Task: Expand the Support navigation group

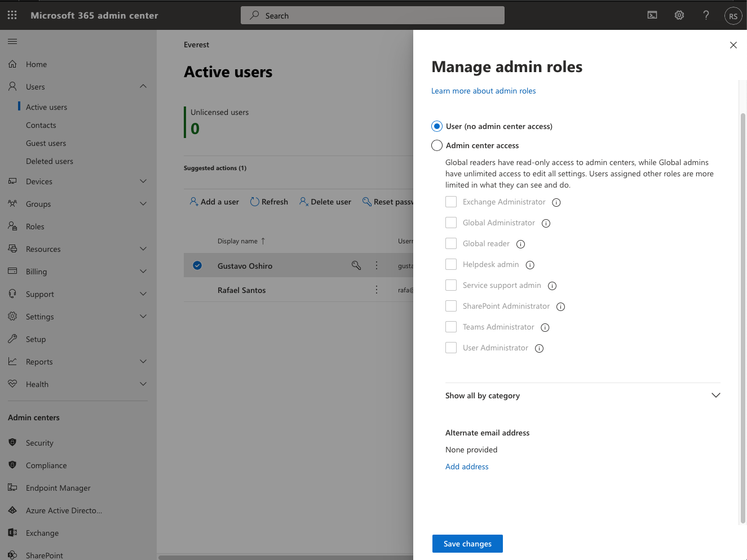Action: click(143, 294)
